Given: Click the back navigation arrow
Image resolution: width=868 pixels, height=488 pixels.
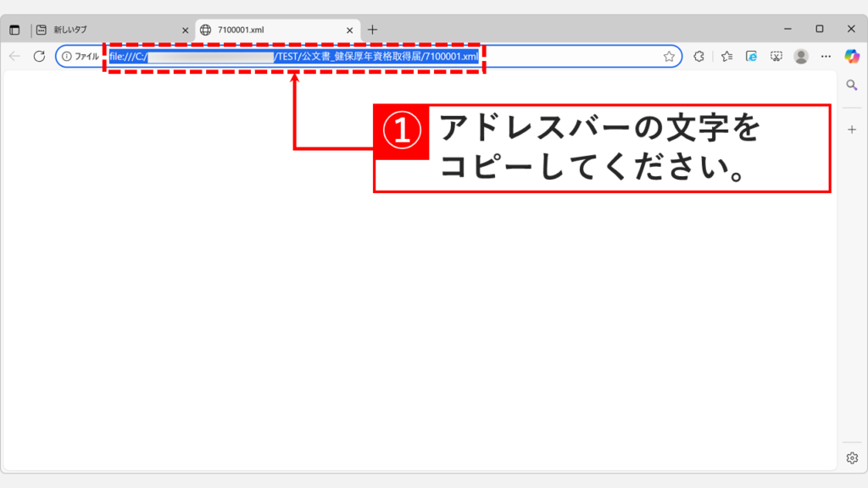Looking at the screenshot, I should (14, 56).
